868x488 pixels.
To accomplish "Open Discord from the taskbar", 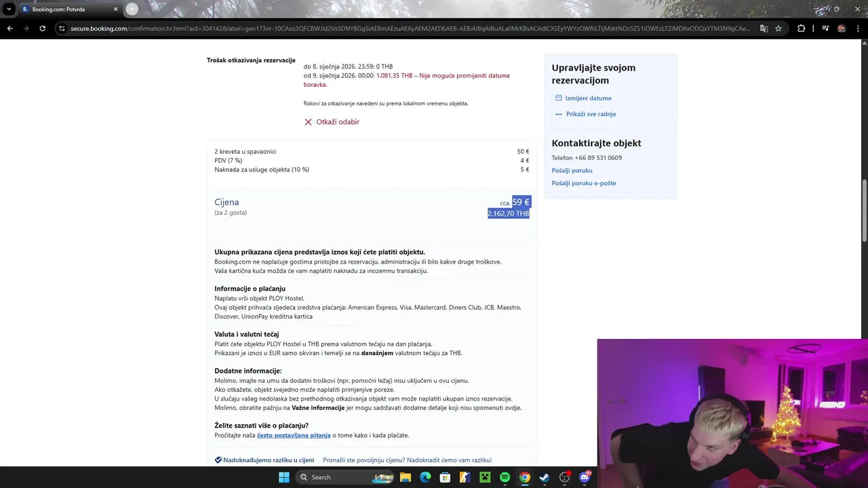I will (x=585, y=477).
